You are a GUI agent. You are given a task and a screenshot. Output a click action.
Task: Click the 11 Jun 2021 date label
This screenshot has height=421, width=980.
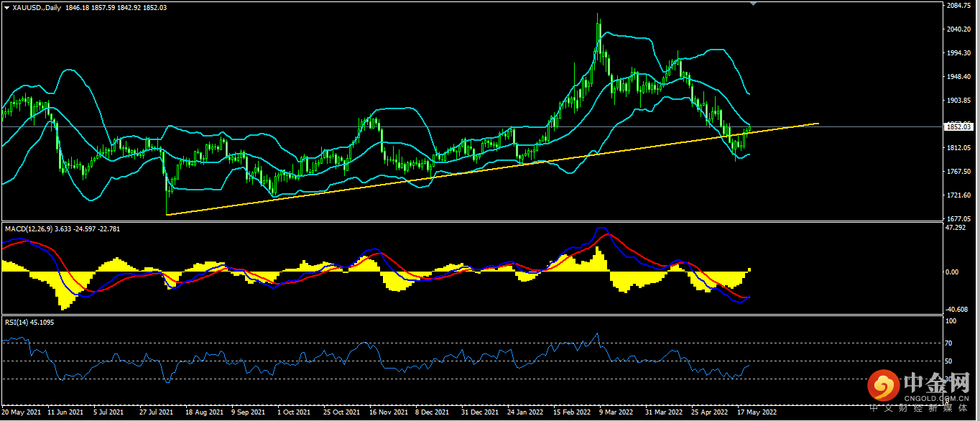[66, 413]
